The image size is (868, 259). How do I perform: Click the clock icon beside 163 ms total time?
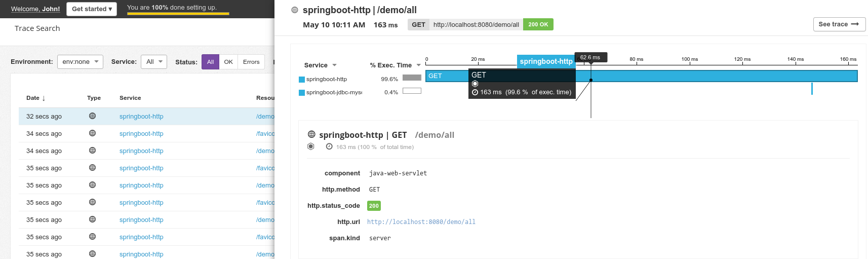329,146
